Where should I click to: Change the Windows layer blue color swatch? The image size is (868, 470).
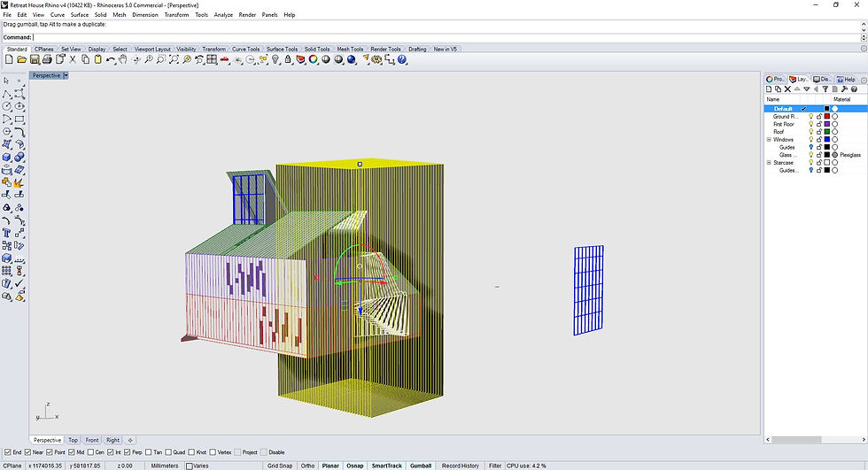click(827, 139)
